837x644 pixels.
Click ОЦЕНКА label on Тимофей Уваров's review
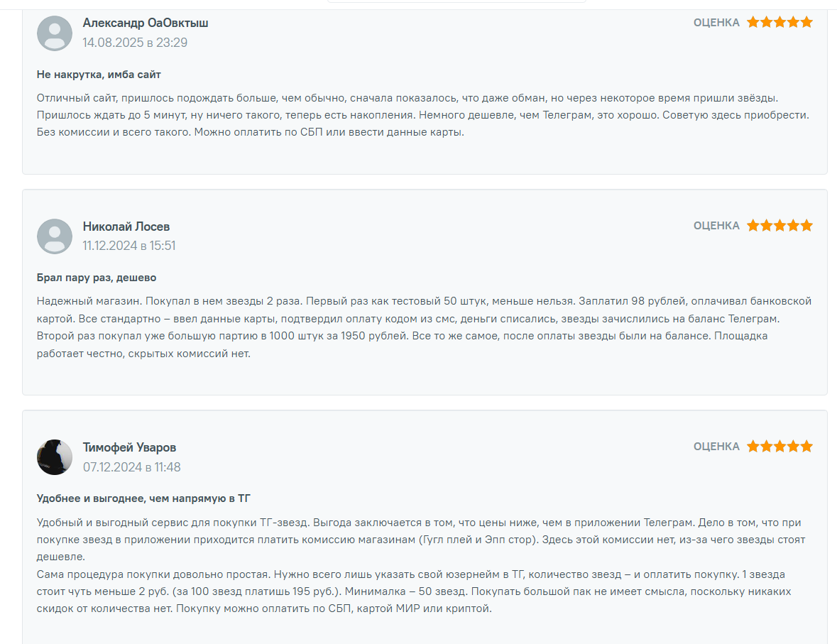716,447
